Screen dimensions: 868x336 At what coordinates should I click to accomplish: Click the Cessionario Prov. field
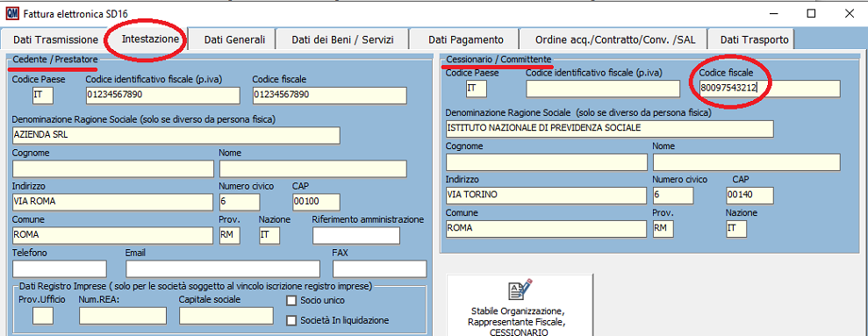(x=664, y=229)
